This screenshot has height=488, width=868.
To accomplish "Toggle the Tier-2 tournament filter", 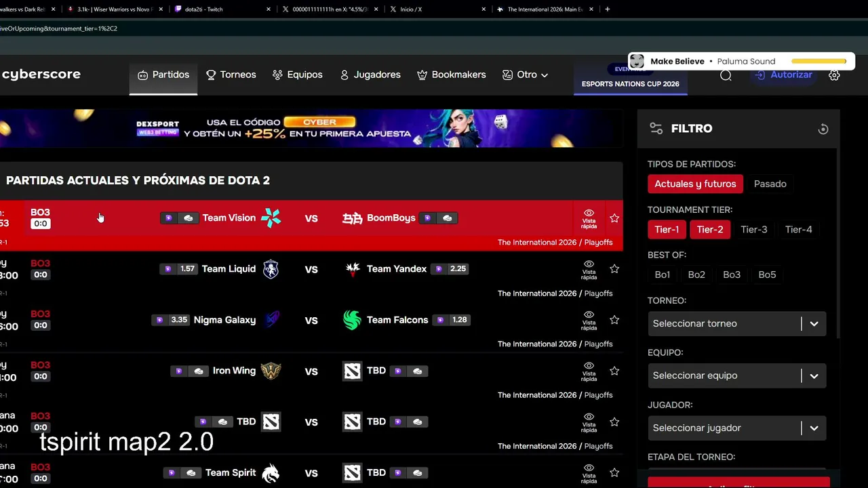I will 710,230.
